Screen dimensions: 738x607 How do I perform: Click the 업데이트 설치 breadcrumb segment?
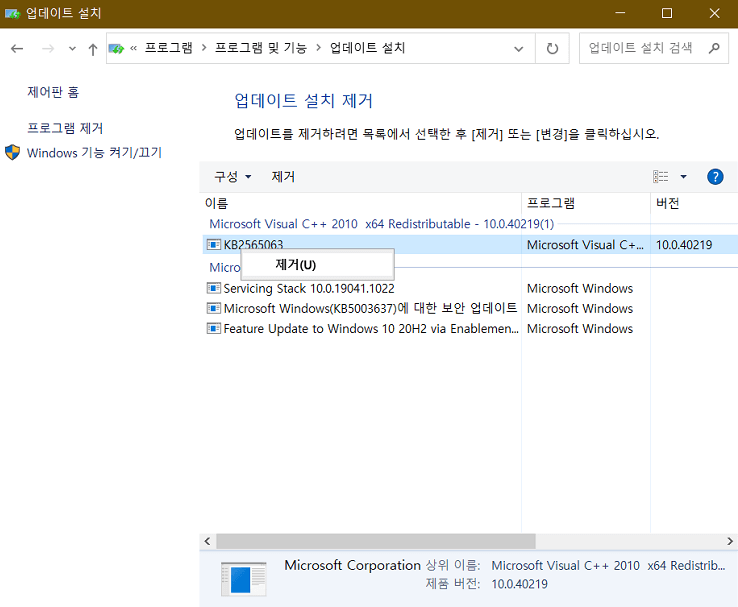coord(367,48)
